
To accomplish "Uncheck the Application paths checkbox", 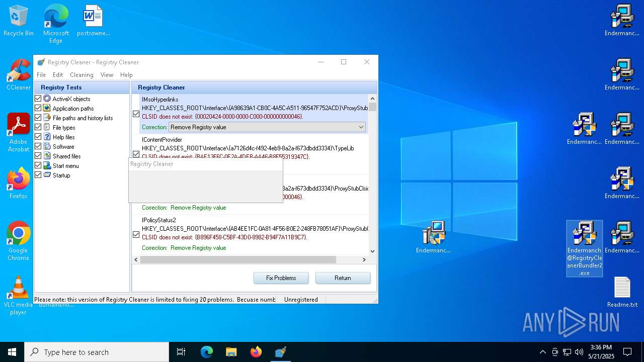I will (x=38, y=108).
